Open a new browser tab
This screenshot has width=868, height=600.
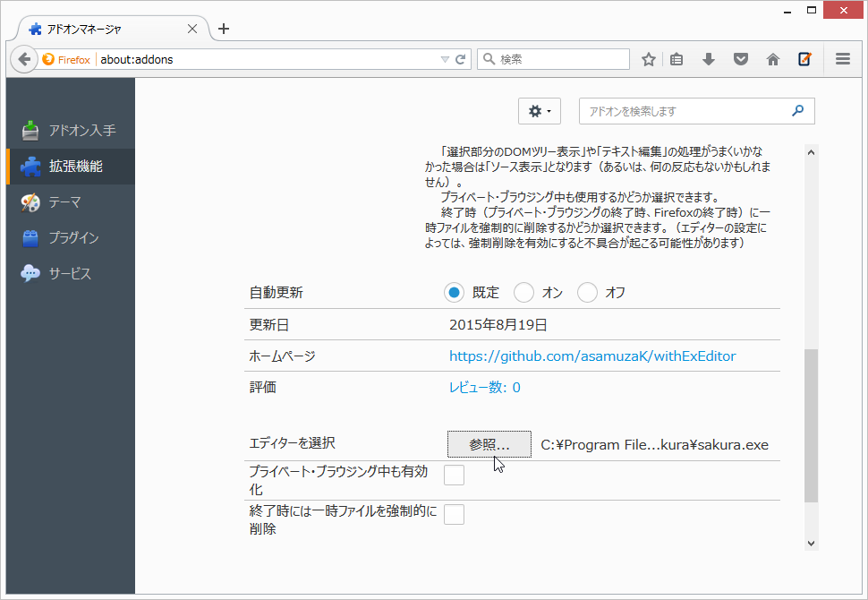pos(224,28)
